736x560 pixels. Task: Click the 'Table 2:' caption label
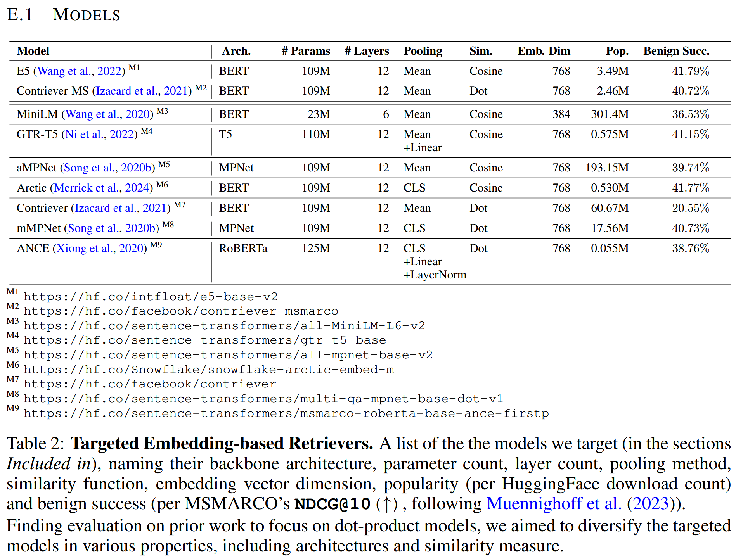click(36, 444)
